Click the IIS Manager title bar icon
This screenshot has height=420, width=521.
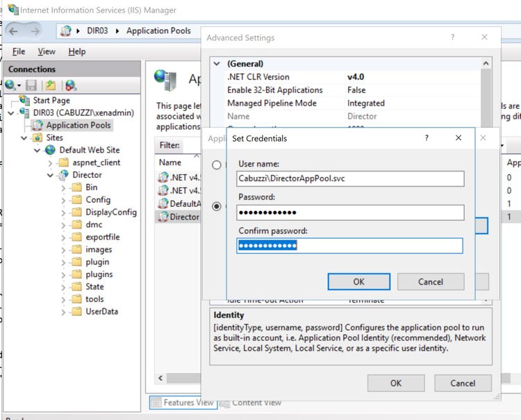pyautogui.click(x=13, y=10)
